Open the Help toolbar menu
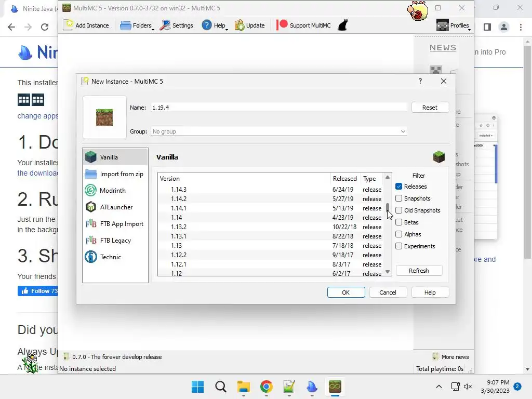Screen dimensions: 532x399 coord(215,25)
